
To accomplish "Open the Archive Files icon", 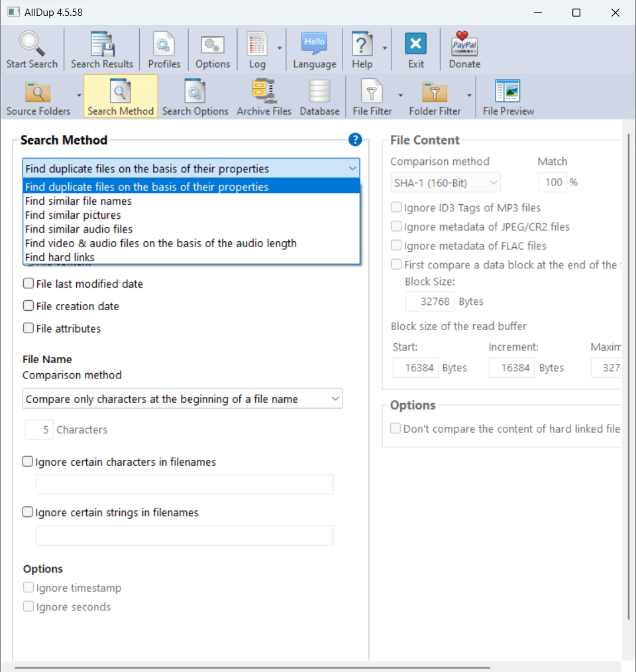I will (264, 91).
